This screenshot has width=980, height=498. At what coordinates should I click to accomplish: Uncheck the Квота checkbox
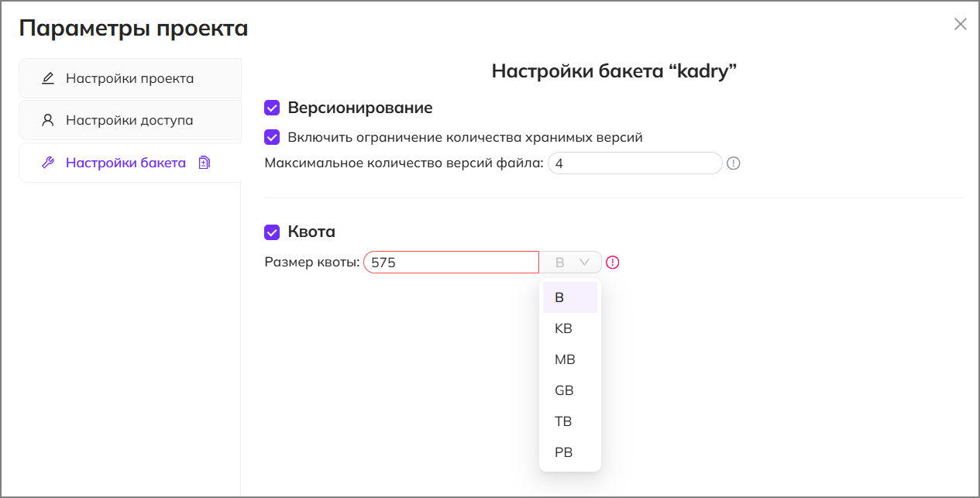tap(272, 232)
